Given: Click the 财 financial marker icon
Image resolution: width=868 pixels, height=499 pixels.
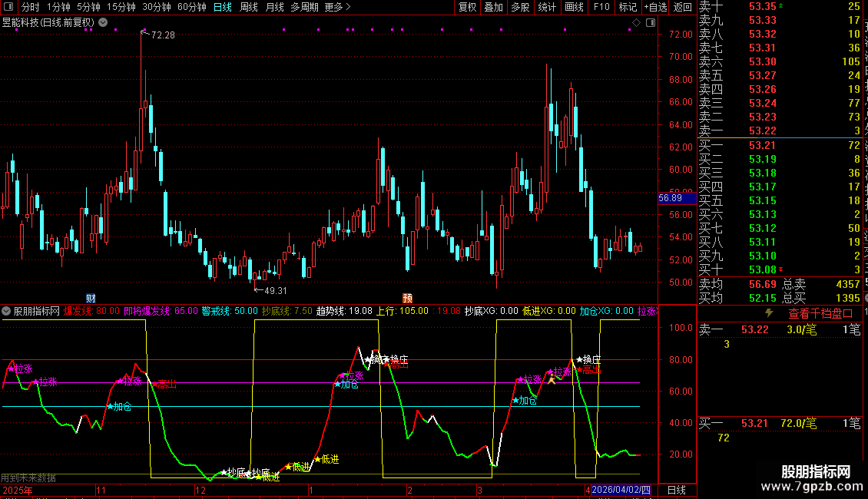Looking at the screenshot, I should point(91,298).
